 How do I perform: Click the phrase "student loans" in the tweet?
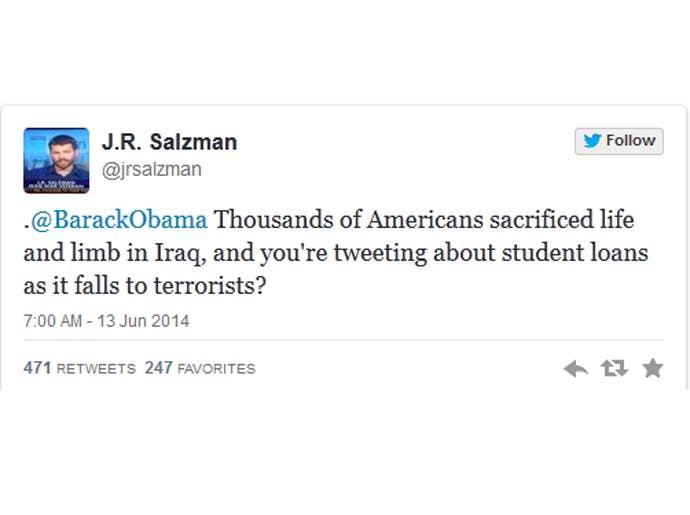pos(575,253)
